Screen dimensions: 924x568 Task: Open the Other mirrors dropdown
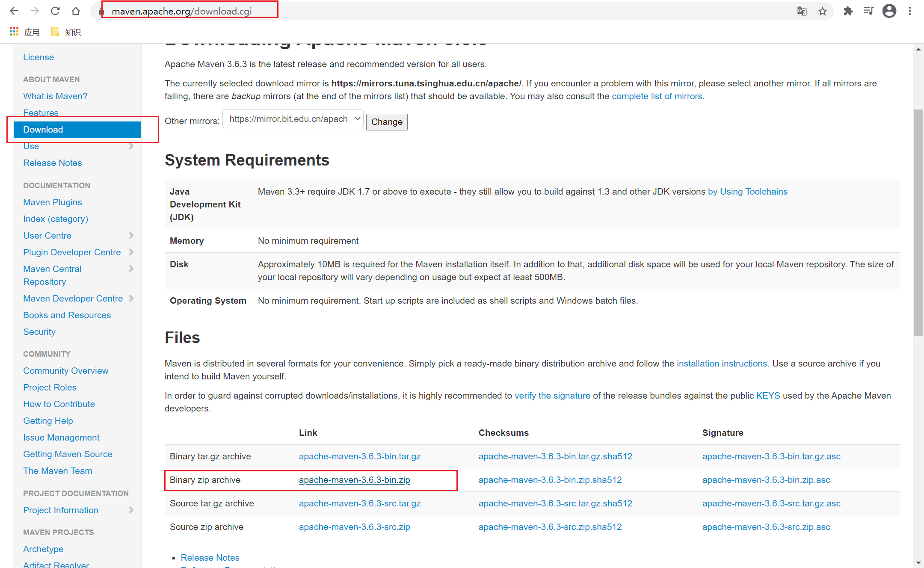click(x=293, y=119)
